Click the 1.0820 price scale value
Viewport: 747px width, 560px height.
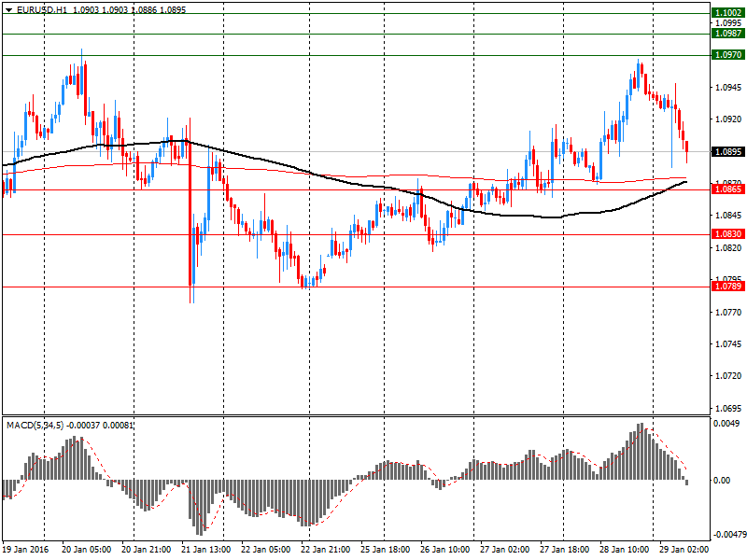pos(728,247)
